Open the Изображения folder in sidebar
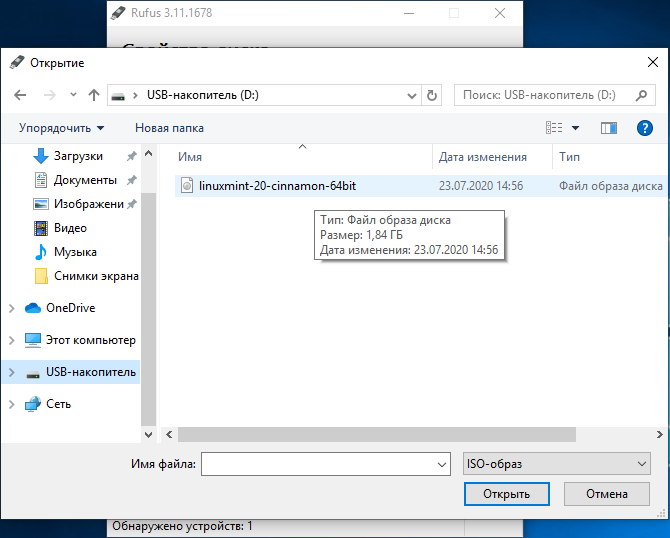Viewport: 670px width, 538px height. pyautogui.click(x=88, y=204)
